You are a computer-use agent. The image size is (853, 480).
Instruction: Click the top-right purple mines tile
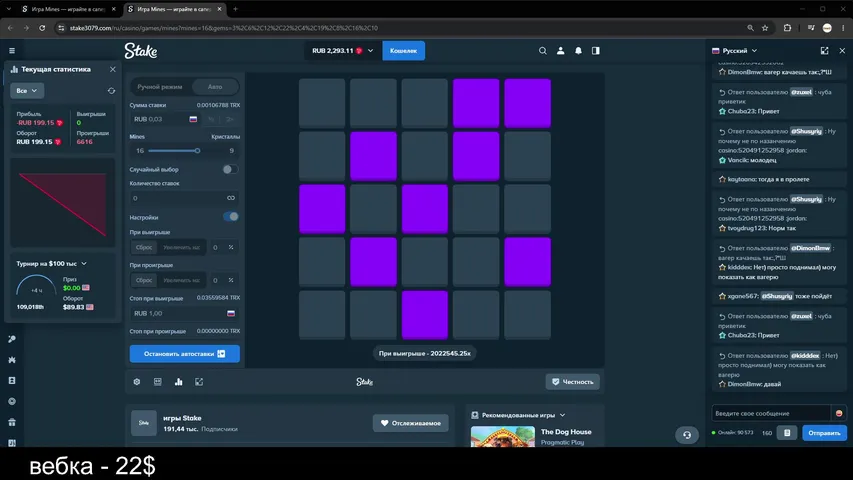(527, 103)
